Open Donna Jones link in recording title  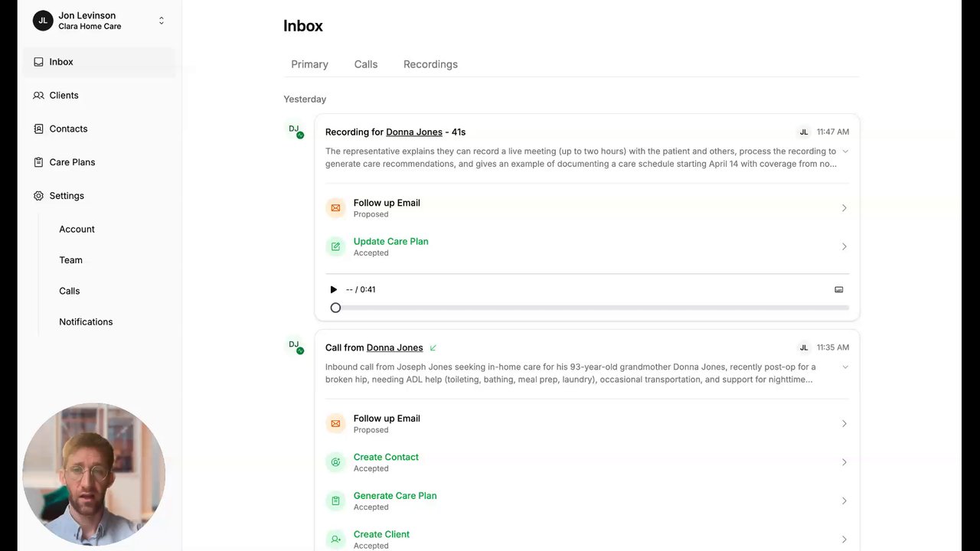click(x=413, y=132)
